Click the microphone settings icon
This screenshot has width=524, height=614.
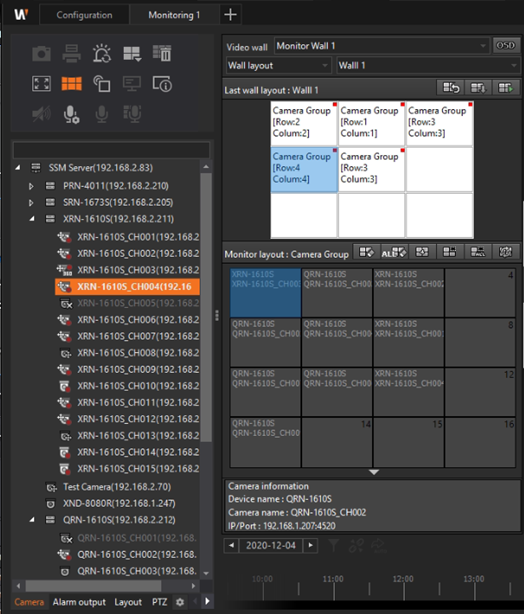[x=72, y=114]
